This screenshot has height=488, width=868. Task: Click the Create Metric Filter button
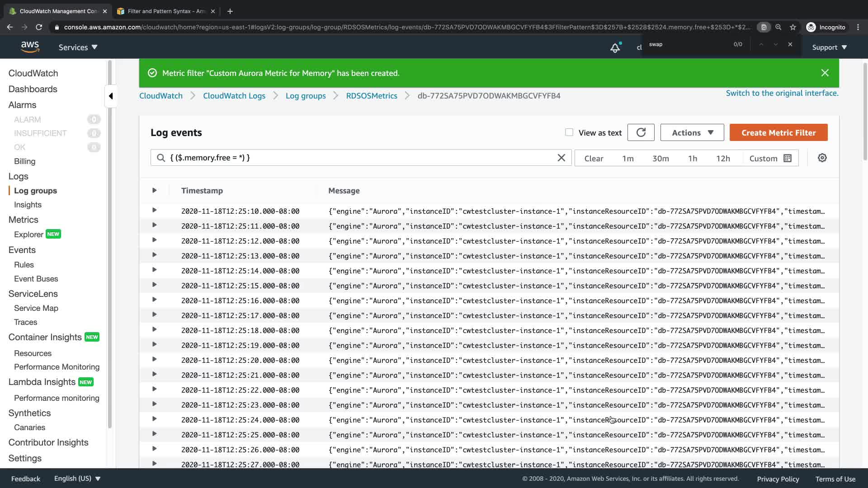tap(778, 132)
